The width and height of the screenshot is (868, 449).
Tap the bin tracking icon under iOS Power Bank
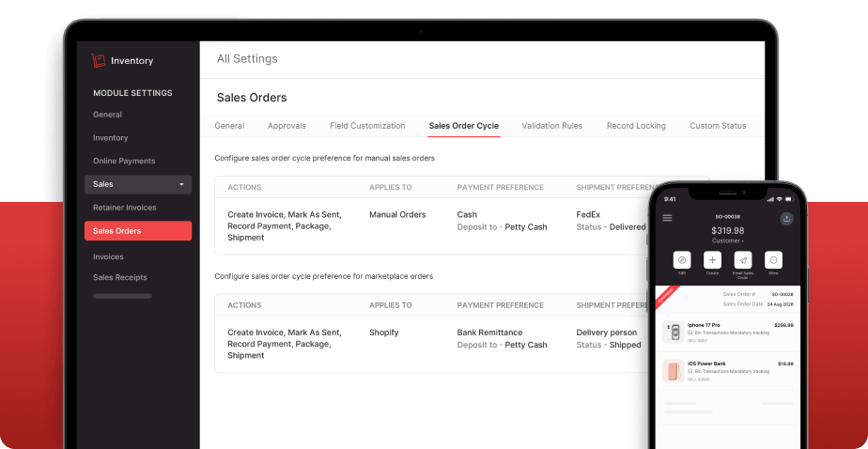click(x=690, y=371)
